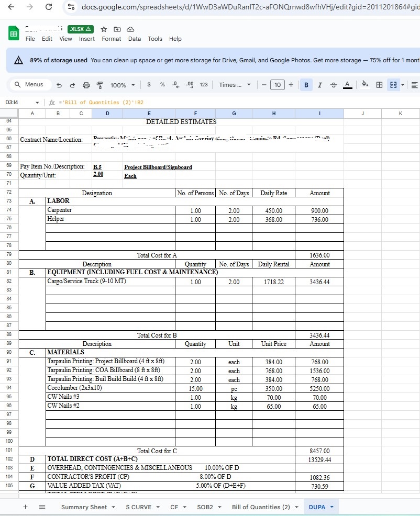
Task: Apply strikethrough formatting
Action: point(334,85)
